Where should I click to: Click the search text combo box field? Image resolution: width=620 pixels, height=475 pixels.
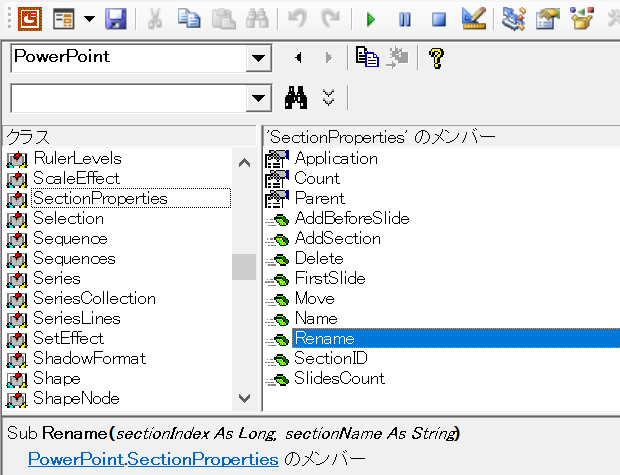[129, 98]
